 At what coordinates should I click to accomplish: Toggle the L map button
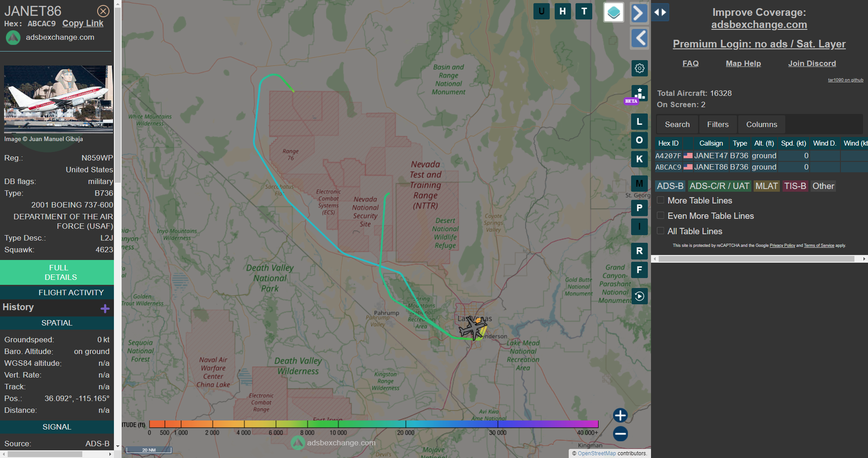point(639,122)
